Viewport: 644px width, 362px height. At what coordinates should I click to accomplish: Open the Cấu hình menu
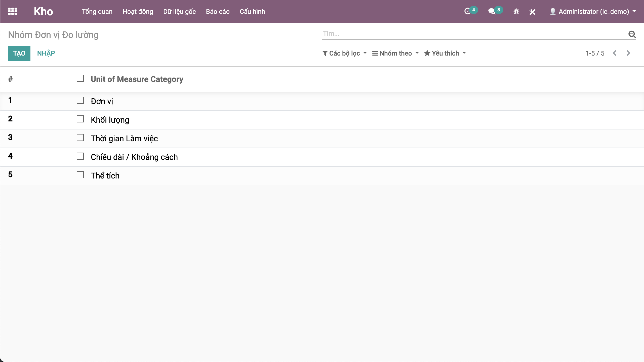pyautogui.click(x=252, y=12)
